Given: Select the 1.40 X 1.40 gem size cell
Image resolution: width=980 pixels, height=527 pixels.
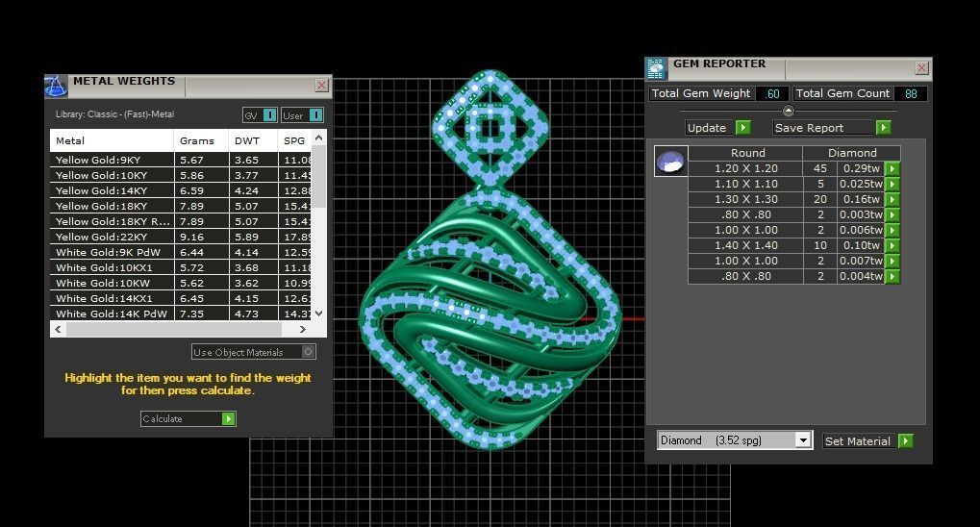Looking at the screenshot, I should tap(746, 245).
